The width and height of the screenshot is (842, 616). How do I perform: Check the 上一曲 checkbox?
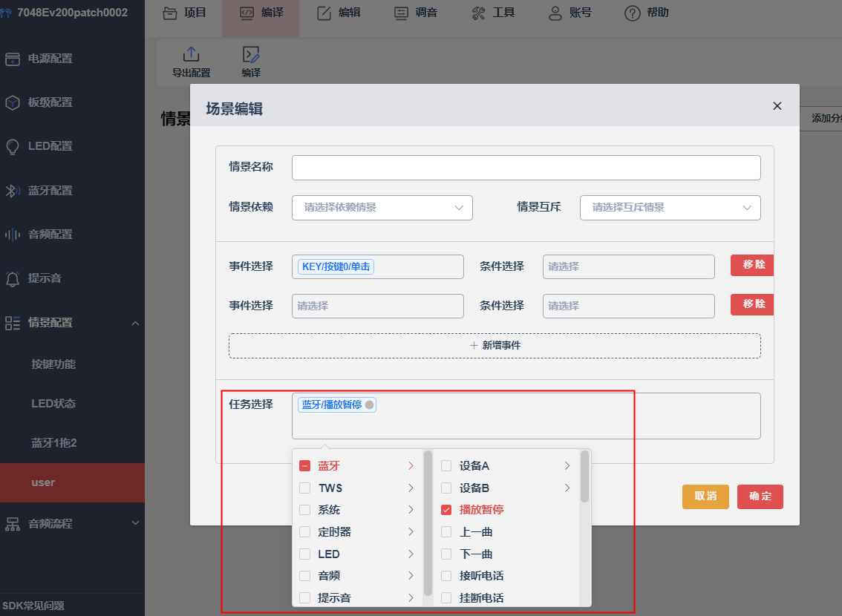coord(446,531)
